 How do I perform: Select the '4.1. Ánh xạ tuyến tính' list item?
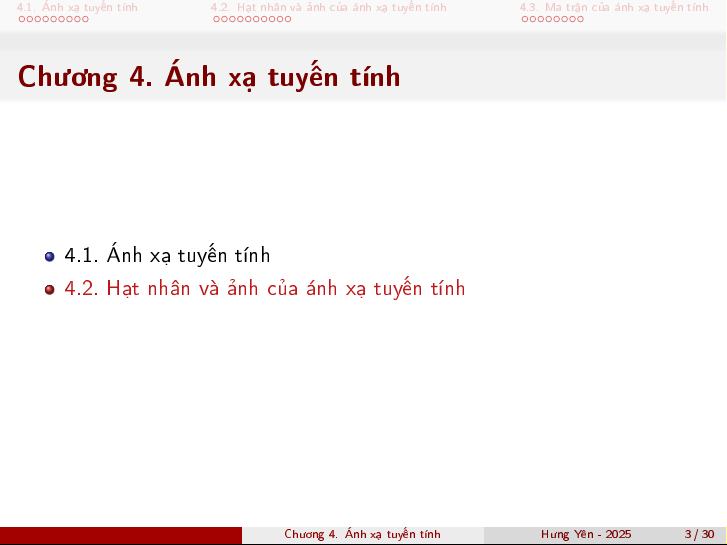coord(167,255)
